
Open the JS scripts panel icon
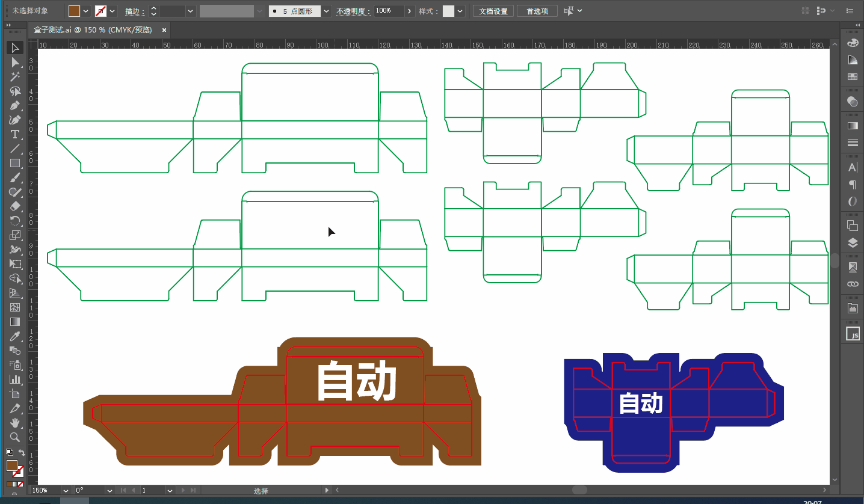click(x=853, y=334)
